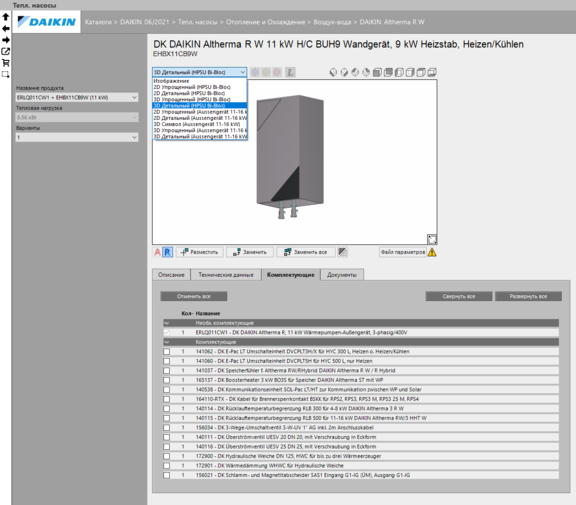Click the yellow warning triangle icon
The height and width of the screenshot is (505, 576).
432,252
